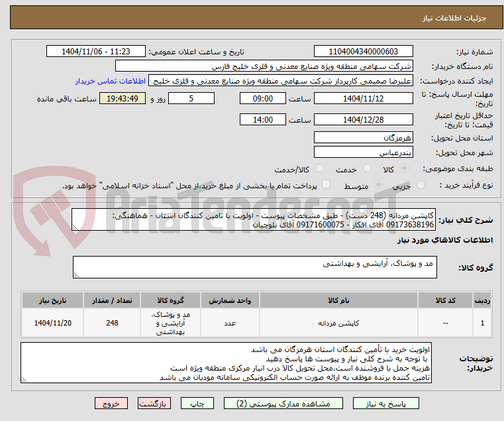Click the ردیف column header
504x421 pixels.
pyautogui.click(x=482, y=300)
